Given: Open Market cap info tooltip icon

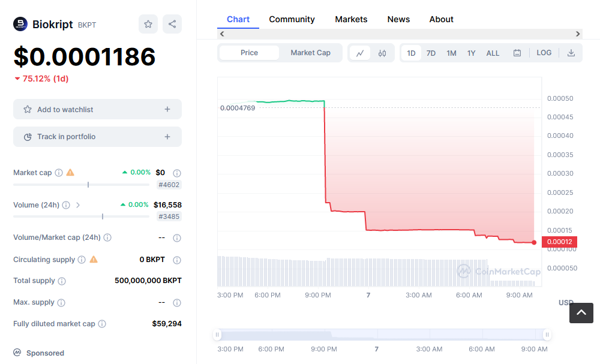Looking at the screenshot, I should click(59, 173).
